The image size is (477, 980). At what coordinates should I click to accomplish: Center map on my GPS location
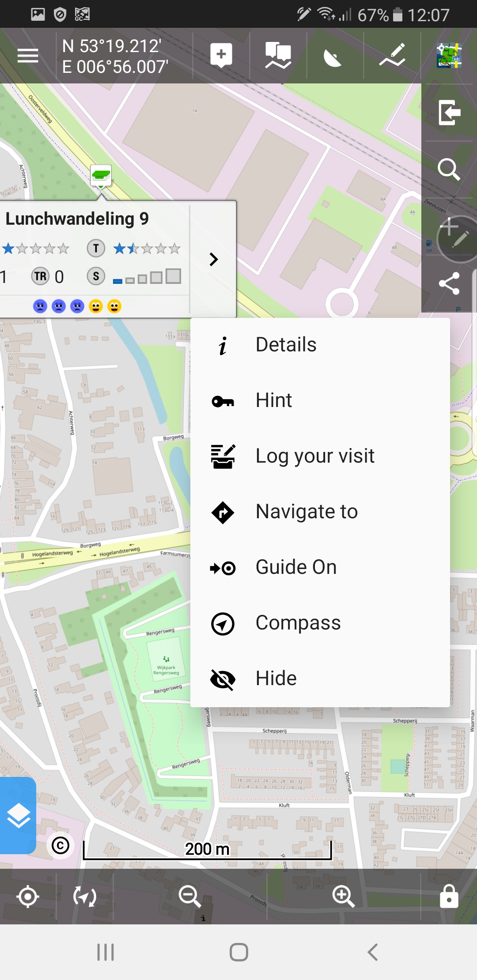28,897
